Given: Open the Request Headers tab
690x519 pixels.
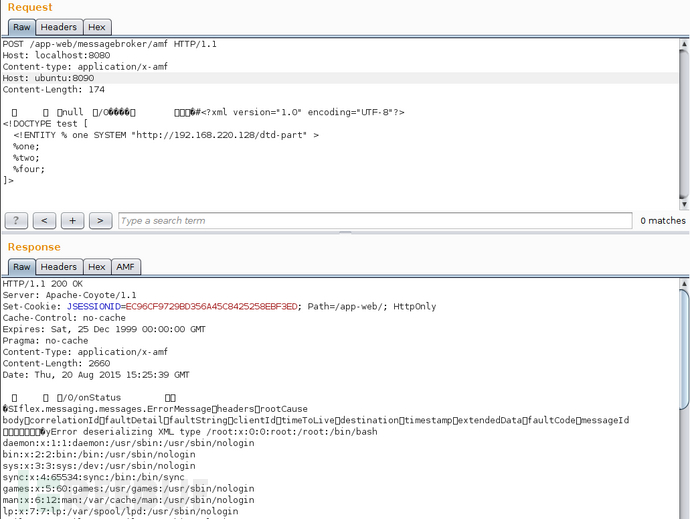Looking at the screenshot, I should pos(59,27).
